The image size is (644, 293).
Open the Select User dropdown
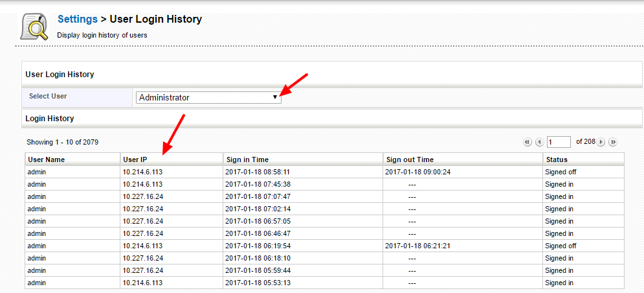208,97
